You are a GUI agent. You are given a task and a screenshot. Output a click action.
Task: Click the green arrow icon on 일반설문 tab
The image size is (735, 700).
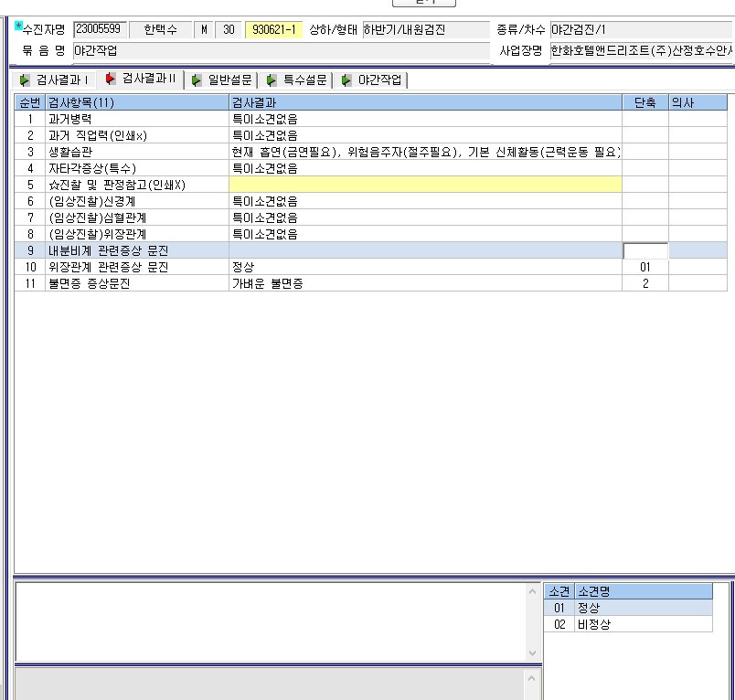(197, 80)
